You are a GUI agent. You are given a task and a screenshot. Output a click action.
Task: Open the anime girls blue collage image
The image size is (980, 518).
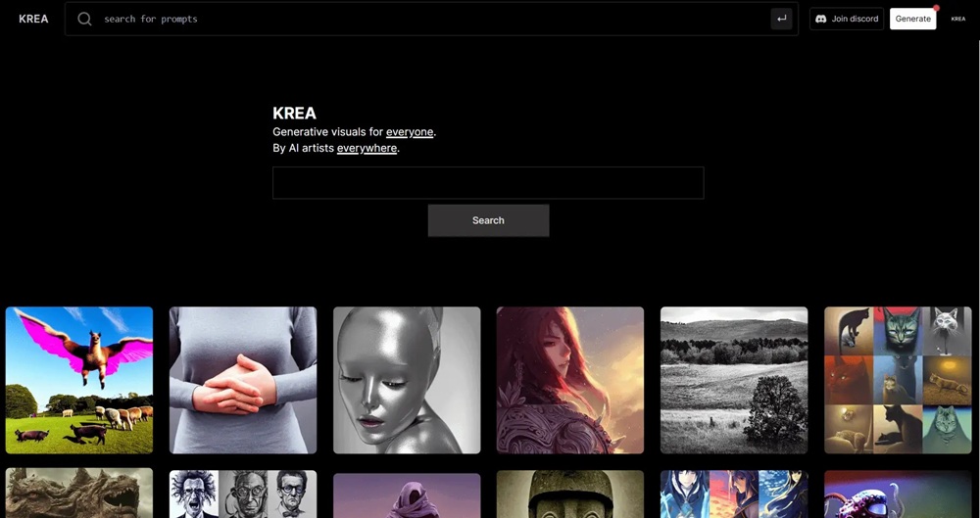(x=734, y=494)
